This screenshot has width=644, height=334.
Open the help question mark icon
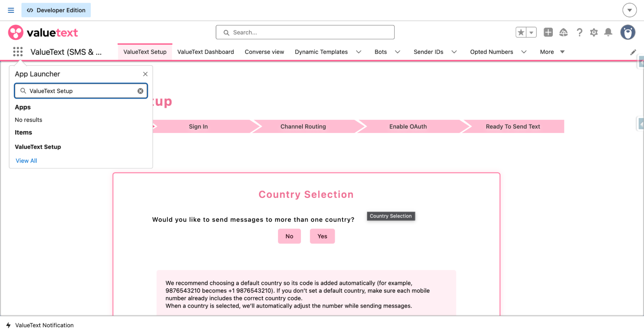pyautogui.click(x=579, y=32)
